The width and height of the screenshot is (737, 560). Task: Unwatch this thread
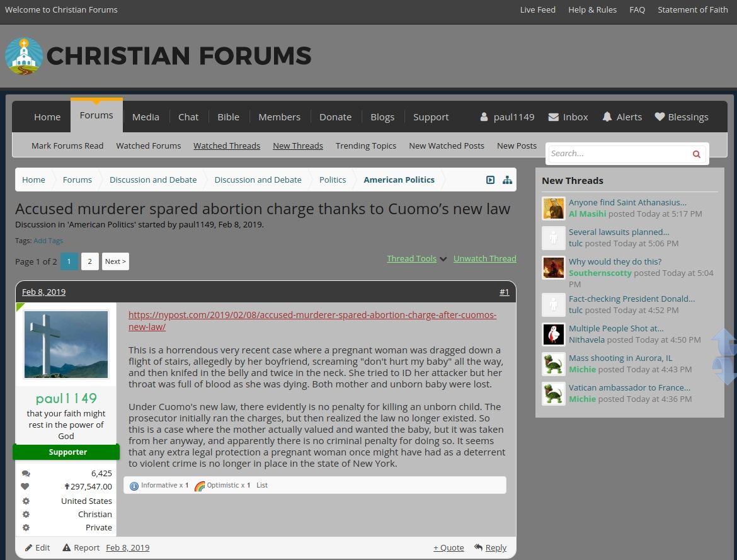(x=484, y=258)
